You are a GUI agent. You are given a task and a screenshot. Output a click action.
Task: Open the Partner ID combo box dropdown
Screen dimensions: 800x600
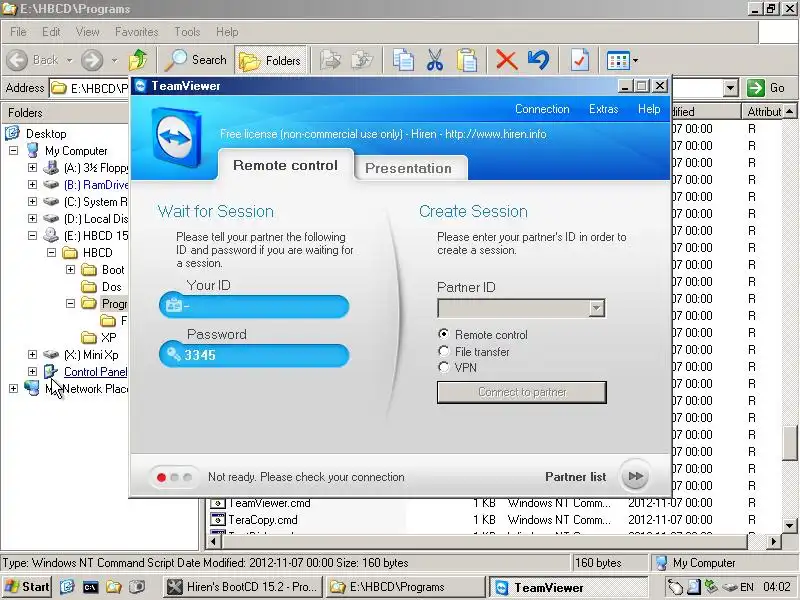596,308
